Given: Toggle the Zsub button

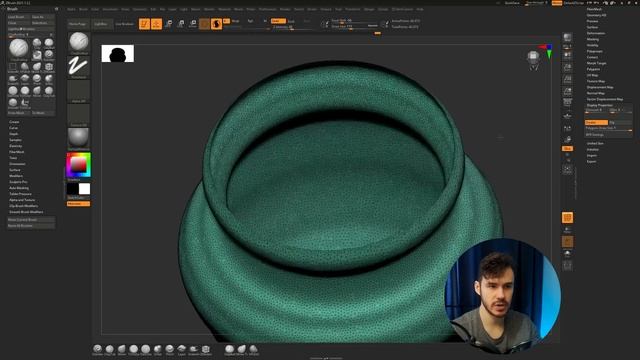Looking at the screenshot, I should coord(291,21).
